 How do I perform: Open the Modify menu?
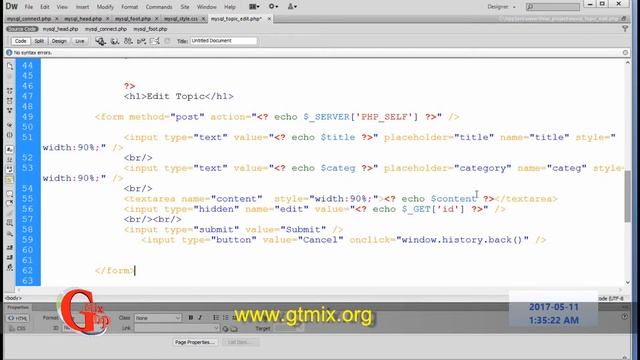pos(105,7)
